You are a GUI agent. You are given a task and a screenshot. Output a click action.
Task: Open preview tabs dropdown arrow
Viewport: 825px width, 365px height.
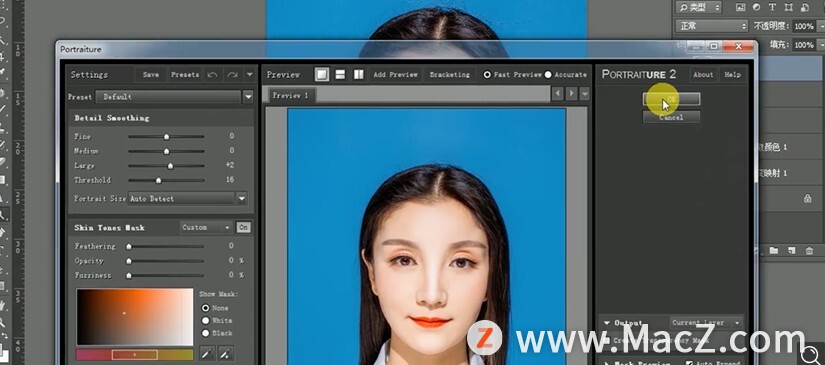click(584, 94)
